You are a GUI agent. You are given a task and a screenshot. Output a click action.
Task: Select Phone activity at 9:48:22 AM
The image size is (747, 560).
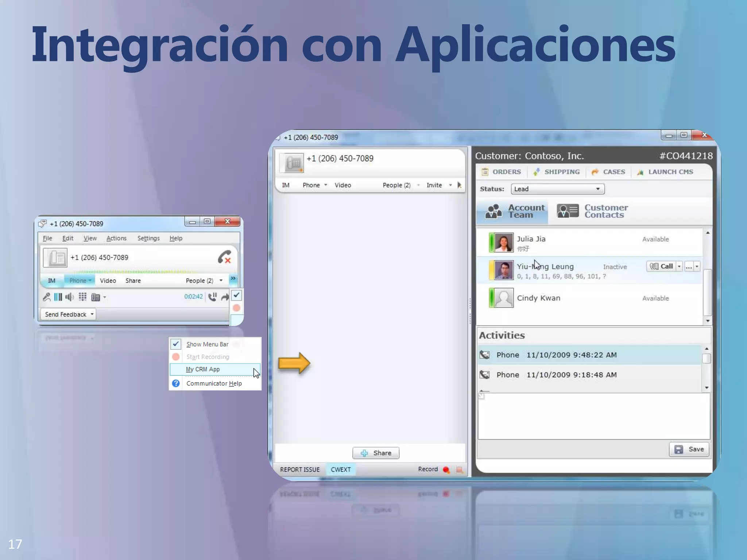coord(589,355)
